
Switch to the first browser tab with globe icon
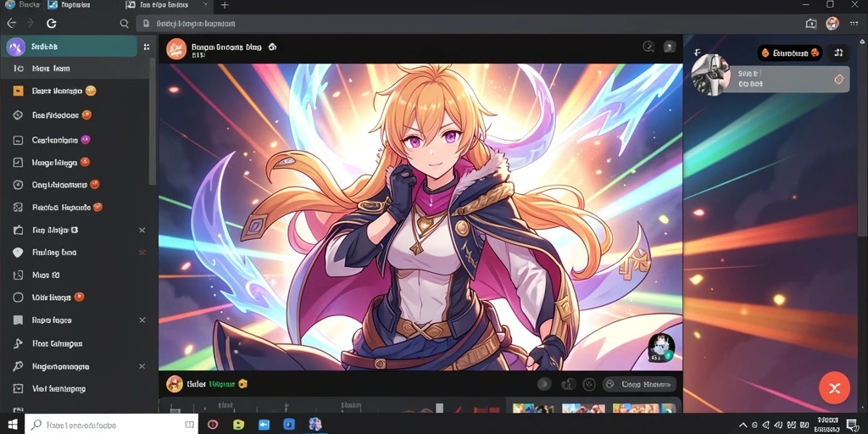click(22, 5)
